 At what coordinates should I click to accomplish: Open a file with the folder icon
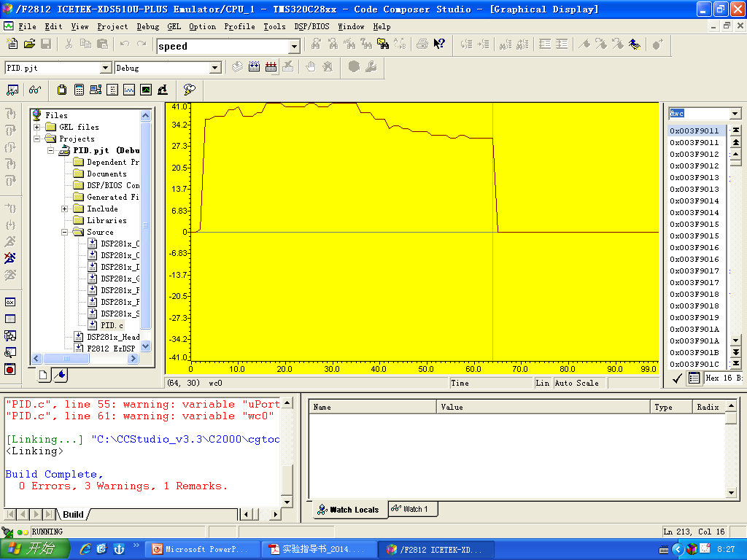[x=29, y=44]
